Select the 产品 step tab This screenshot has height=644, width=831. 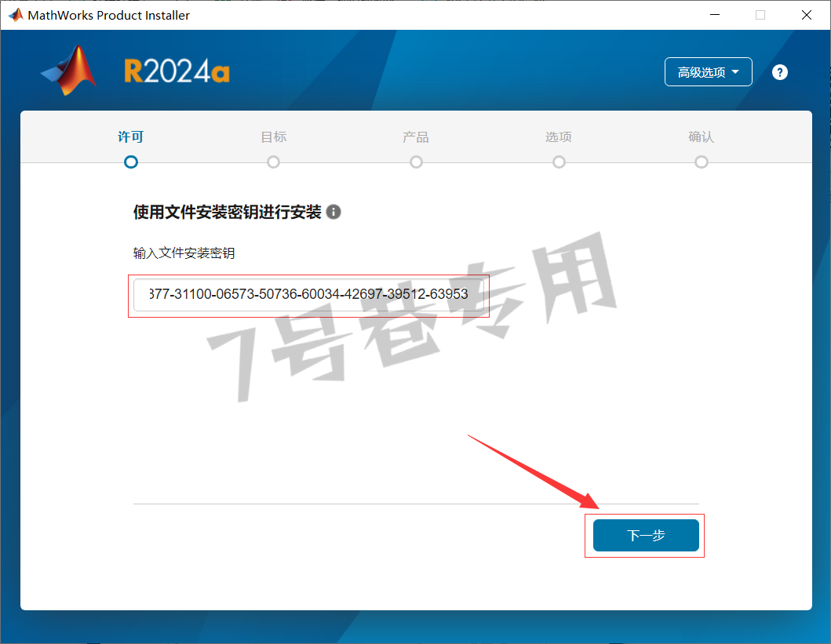(x=416, y=137)
